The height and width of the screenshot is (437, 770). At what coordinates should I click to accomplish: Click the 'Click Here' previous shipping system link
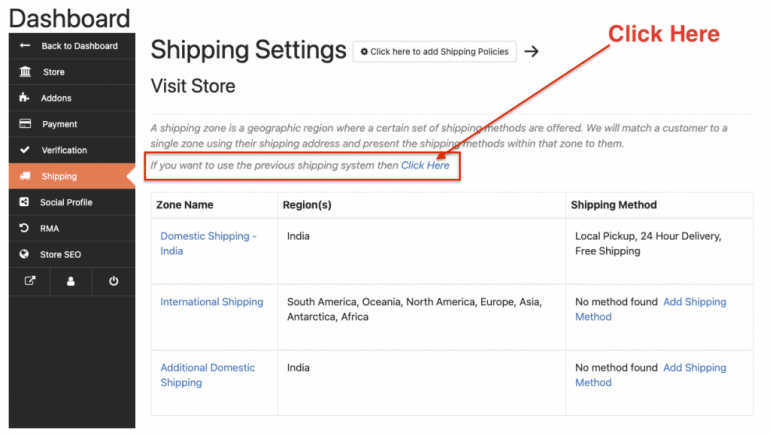[x=425, y=165]
